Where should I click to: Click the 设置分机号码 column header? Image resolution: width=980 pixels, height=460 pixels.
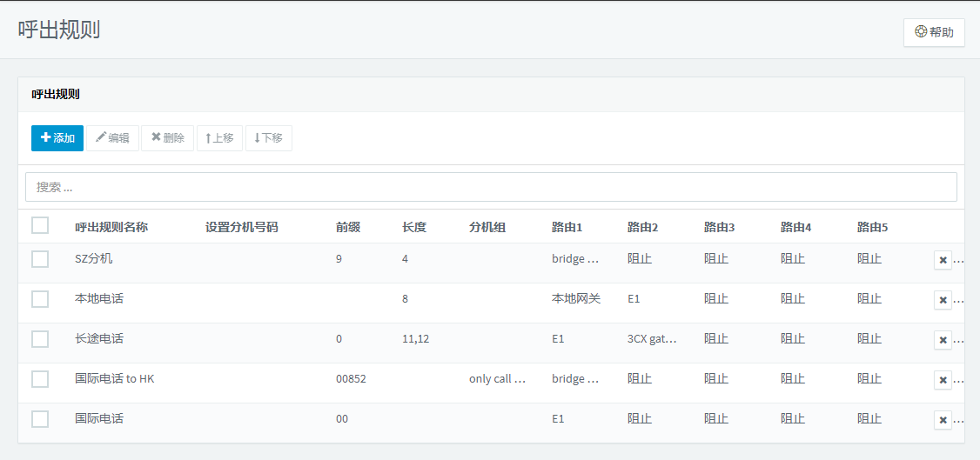tap(241, 227)
